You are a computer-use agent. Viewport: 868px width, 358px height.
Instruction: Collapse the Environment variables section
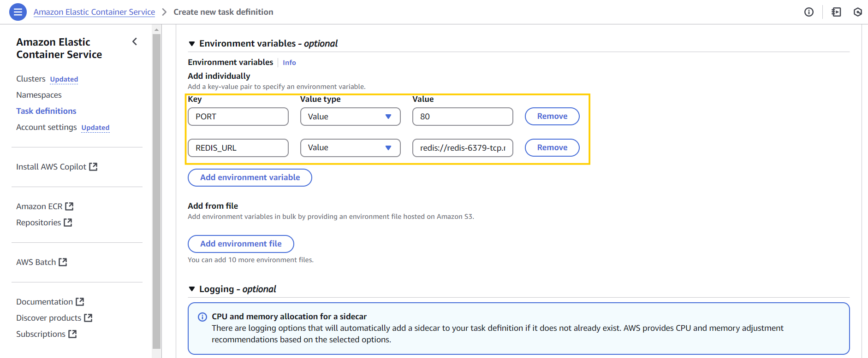(x=192, y=44)
